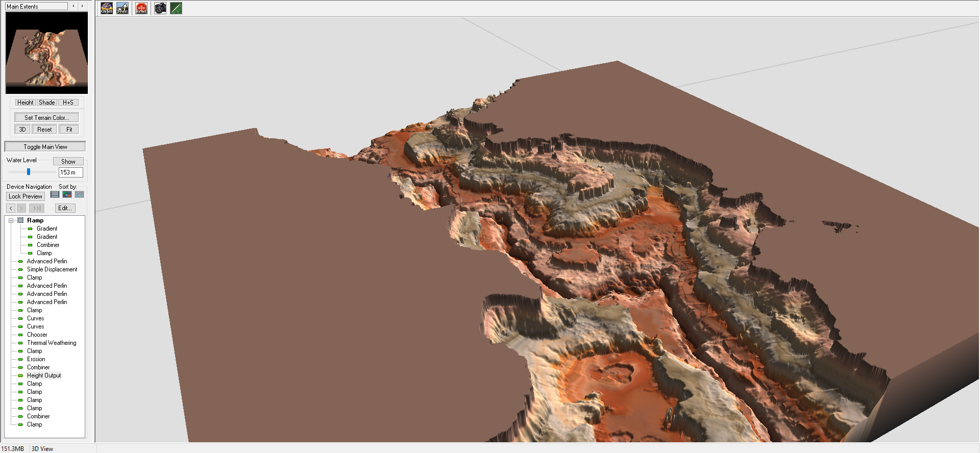Sort devices using the horizontal-lines list icon
The height and width of the screenshot is (453, 980).
click(55, 194)
